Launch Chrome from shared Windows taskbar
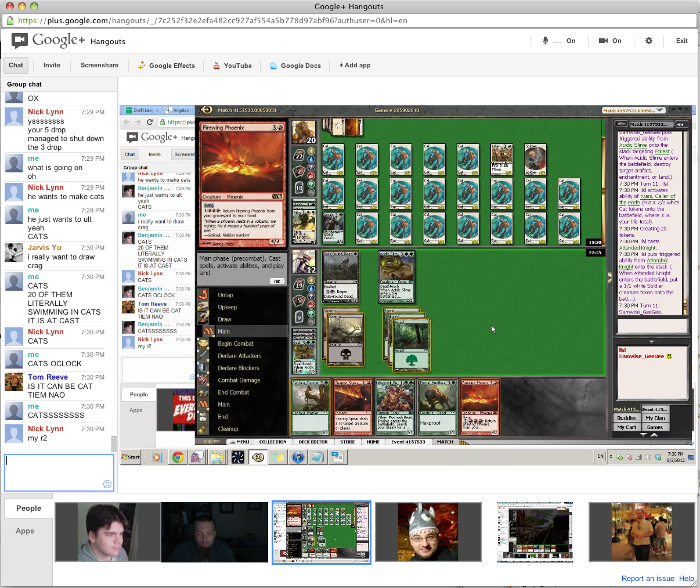Screen dimensions: 700x588 pyautogui.click(x=178, y=457)
